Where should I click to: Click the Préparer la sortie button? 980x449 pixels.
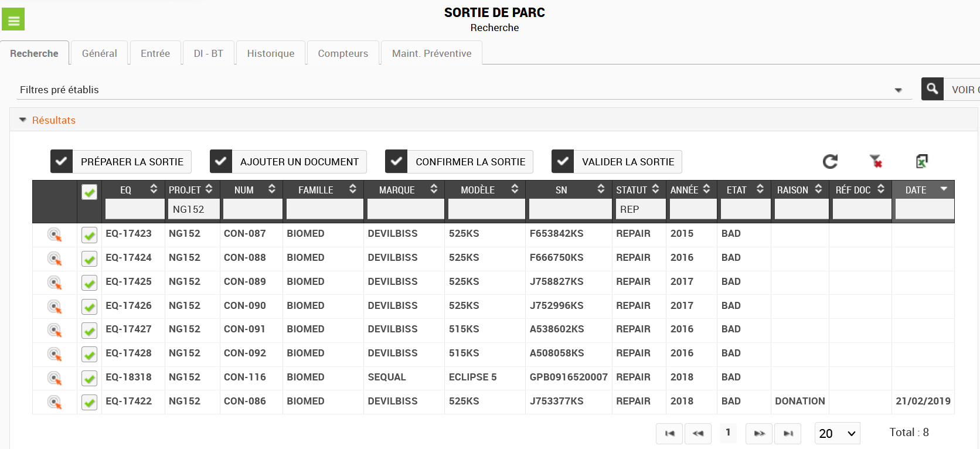[x=121, y=162]
